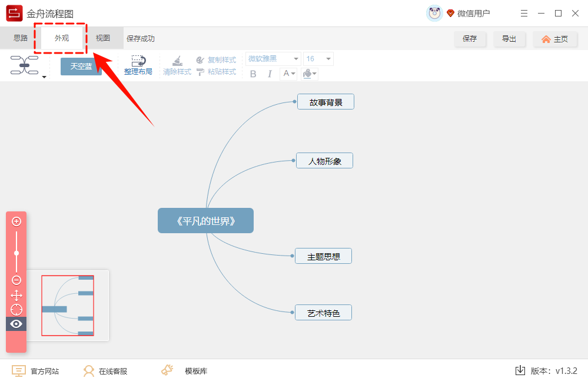
Task: Click the zoom out icon on canvas toolbar
Action: (x=16, y=280)
